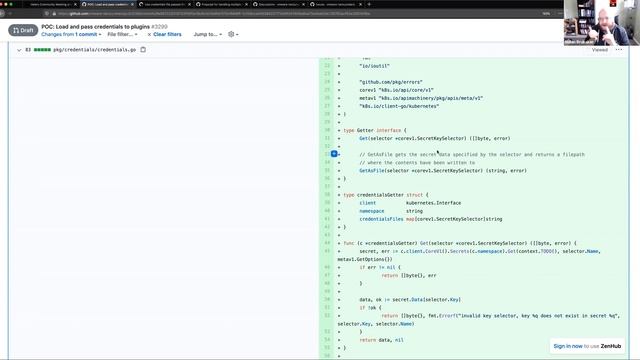Open the File filter dropdown

click(122, 34)
